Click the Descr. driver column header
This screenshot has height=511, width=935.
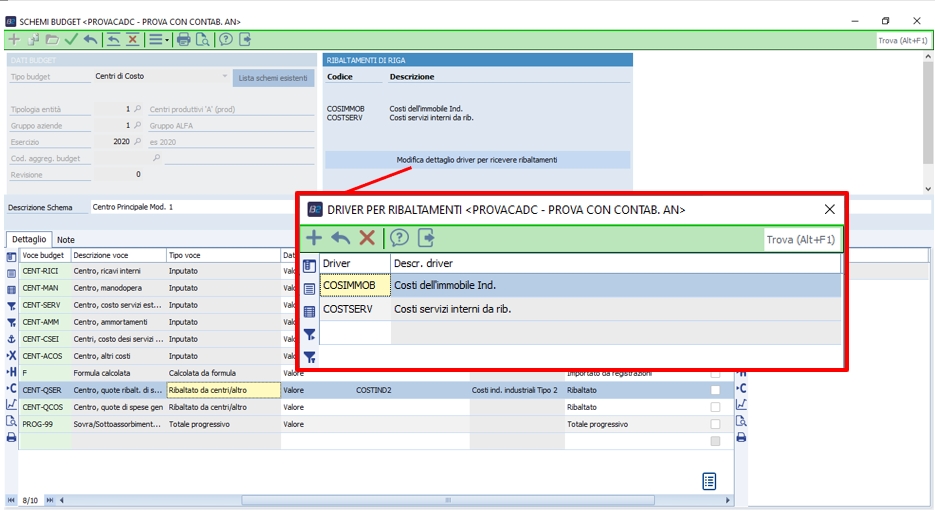click(x=616, y=263)
